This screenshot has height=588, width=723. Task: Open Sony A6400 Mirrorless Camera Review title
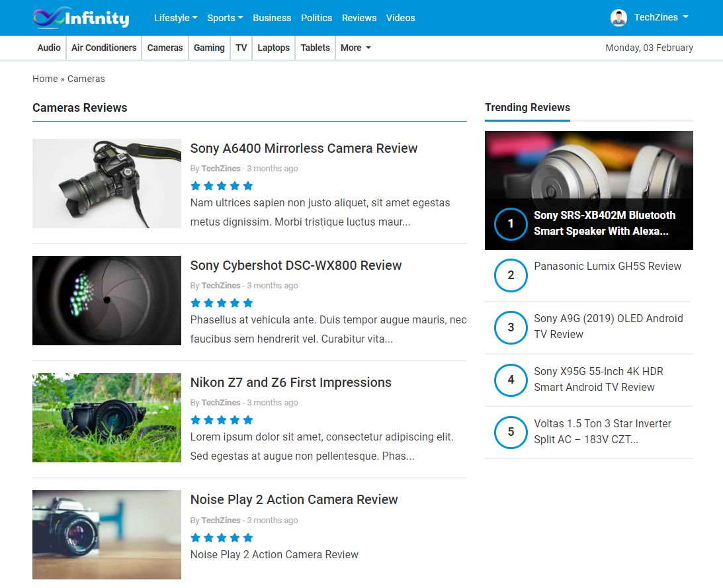(x=304, y=148)
